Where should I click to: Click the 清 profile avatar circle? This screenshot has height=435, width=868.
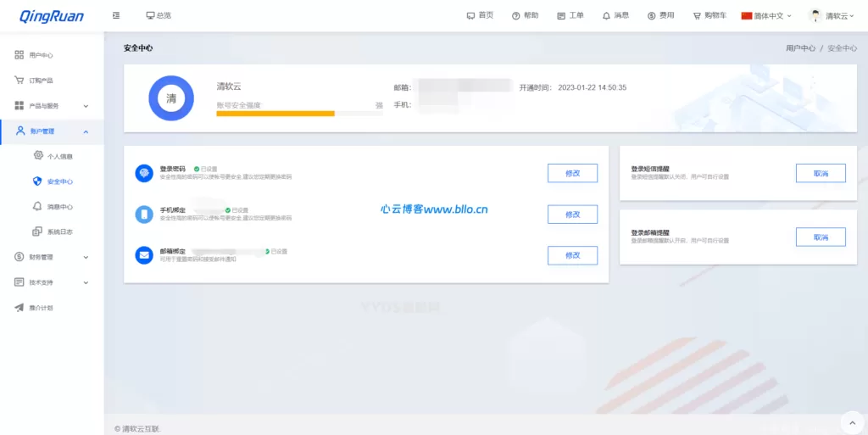[x=171, y=98]
